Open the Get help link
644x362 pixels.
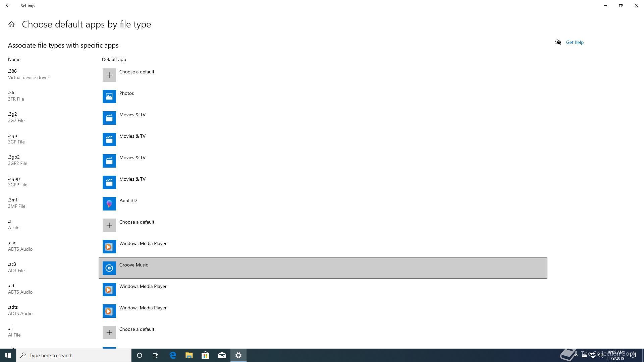[x=575, y=42]
